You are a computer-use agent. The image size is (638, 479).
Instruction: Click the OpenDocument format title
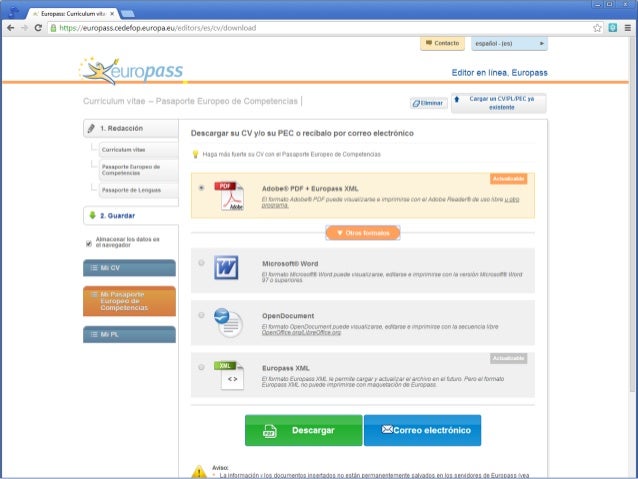(x=288, y=315)
